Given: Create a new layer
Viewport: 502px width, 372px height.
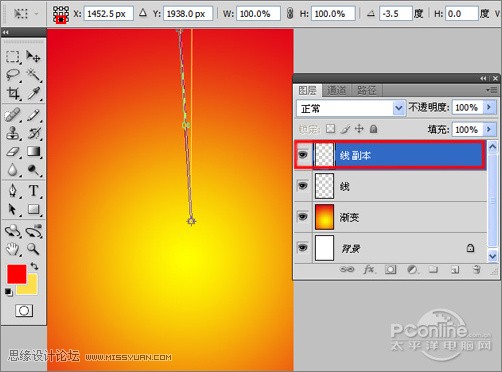Looking at the screenshot, I should coord(455,269).
